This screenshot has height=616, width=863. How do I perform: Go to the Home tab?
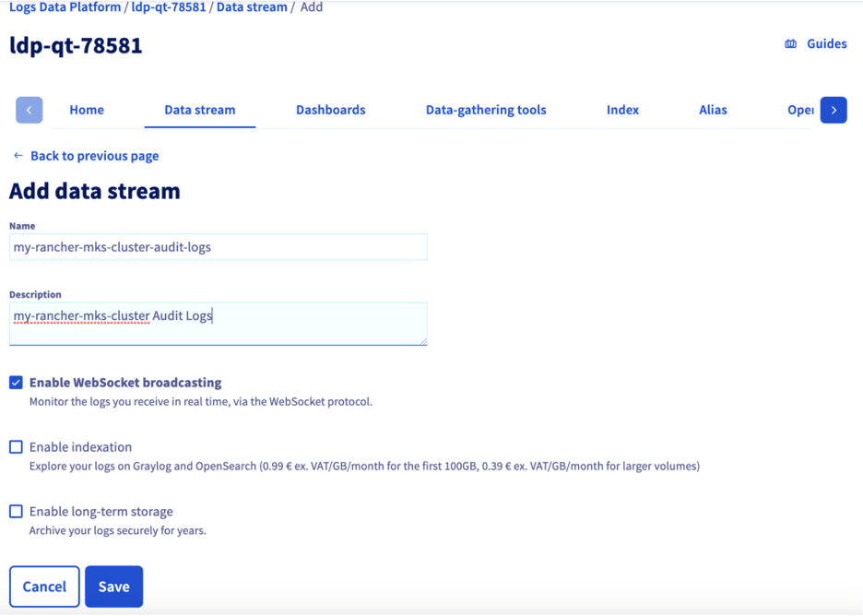pyautogui.click(x=86, y=109)
